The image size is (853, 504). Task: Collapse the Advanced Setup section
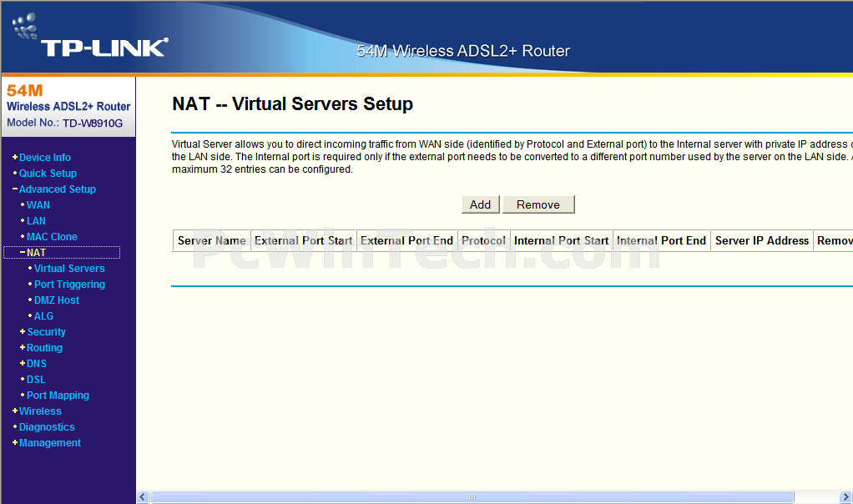57,189
